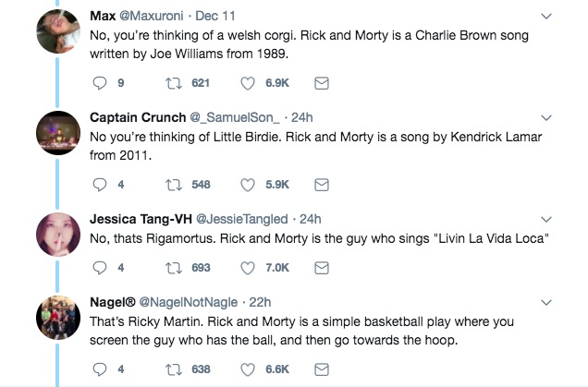The height and width of the screenshot is (387, 588).
Task: Reply to Max's tweet
Action: tap(102, 83)
